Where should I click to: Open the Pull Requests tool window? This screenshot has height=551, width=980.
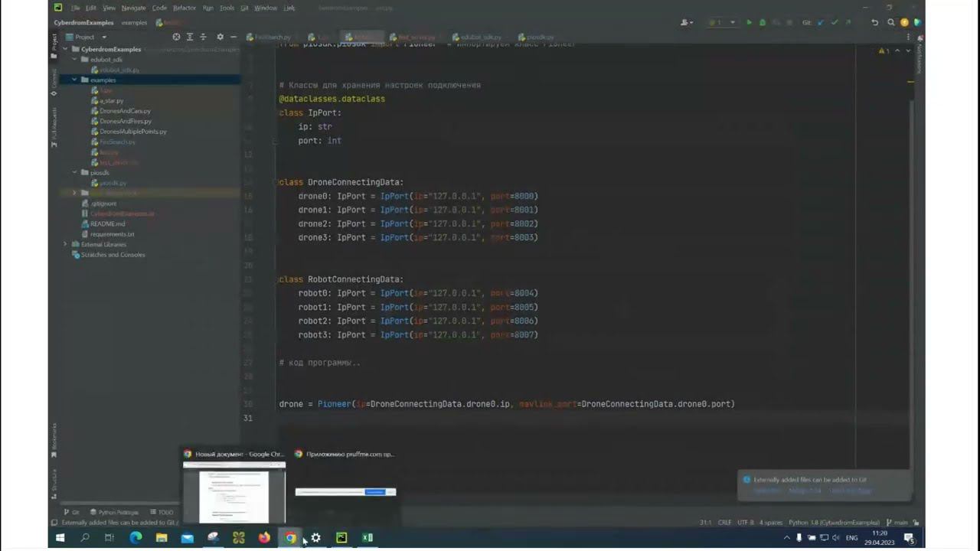tap(54, 128)
